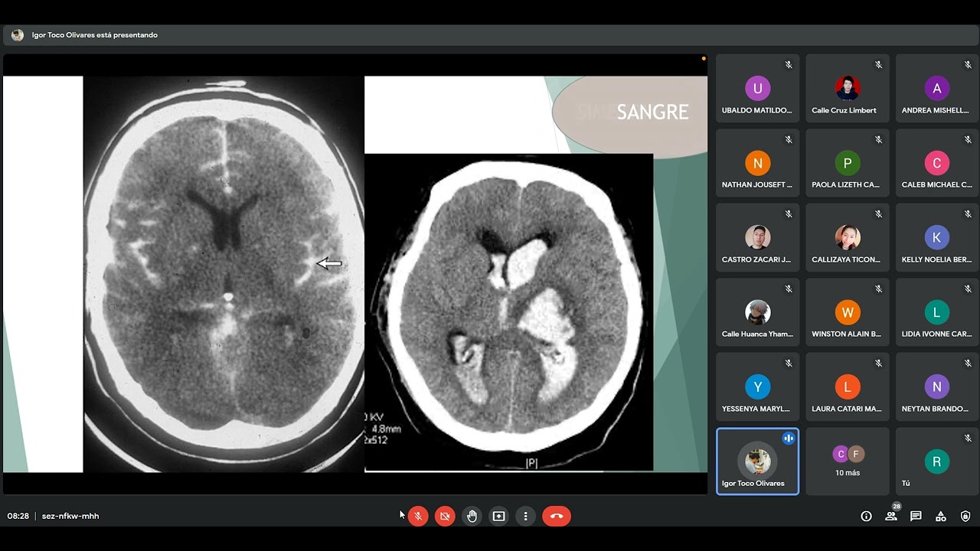The image size is (980, 551).
Task: Select YESSENYA MARYL participant tile
Action: click(x=757, y=387)
